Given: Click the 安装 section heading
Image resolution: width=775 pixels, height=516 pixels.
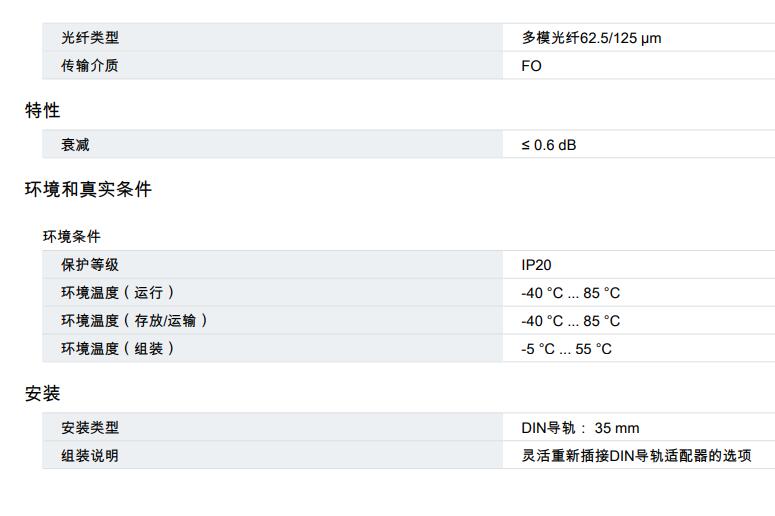Looking at the screenshot, I should point(43,393).
